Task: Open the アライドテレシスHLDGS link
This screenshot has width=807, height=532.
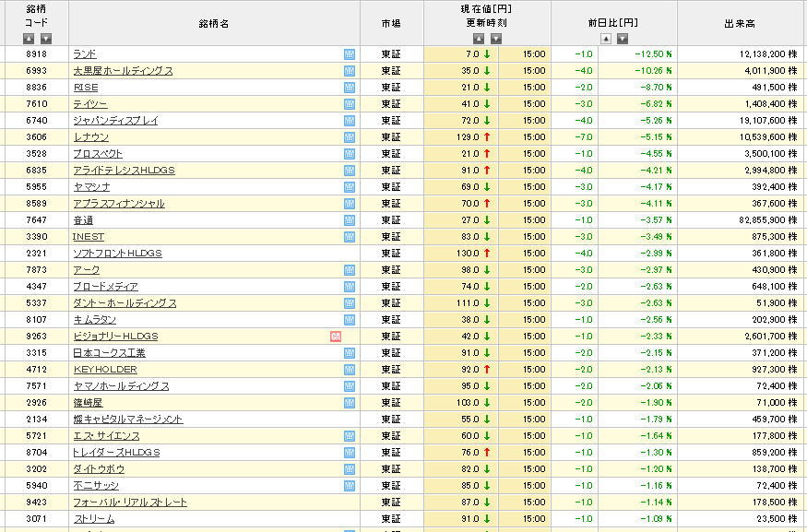Action: tap(124, 171)
